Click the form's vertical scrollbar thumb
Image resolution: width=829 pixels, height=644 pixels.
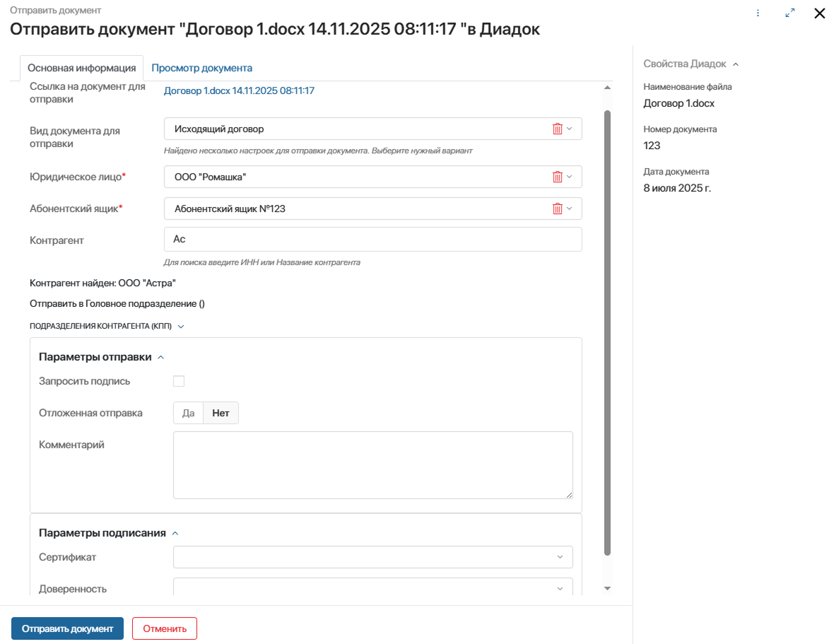coord(608,333)
